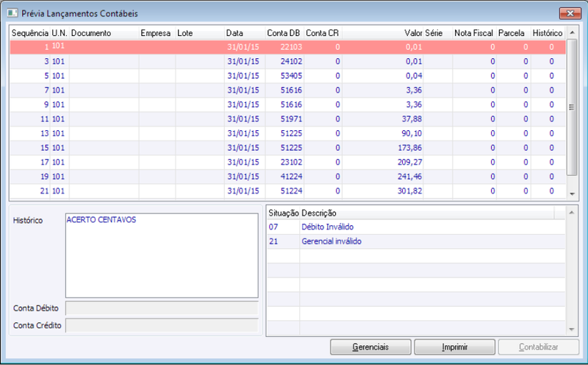The width and height of the screenshot is (588, 365).
Task: Click scroll down arrow of Situação list
Action: (x=572, y=330)
